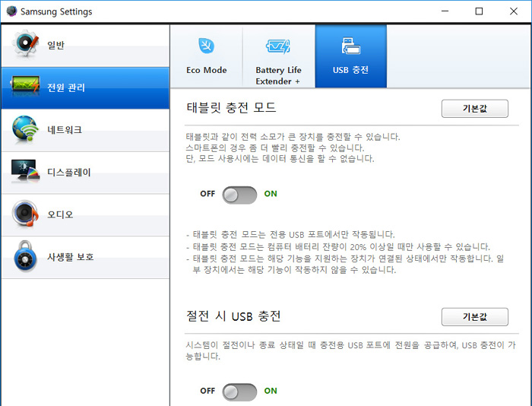Click the Eco Mode leaf icon
The width and height of the screenshot is (532, 406).
pos(206,46)
